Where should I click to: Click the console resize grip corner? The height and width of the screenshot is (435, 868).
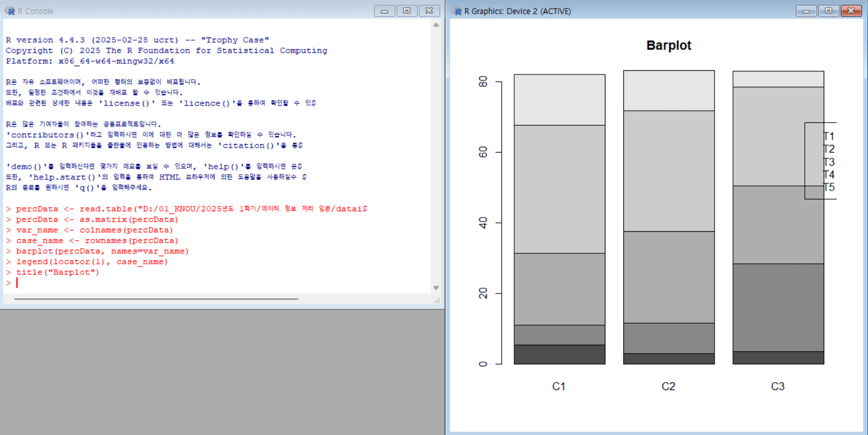437,300
